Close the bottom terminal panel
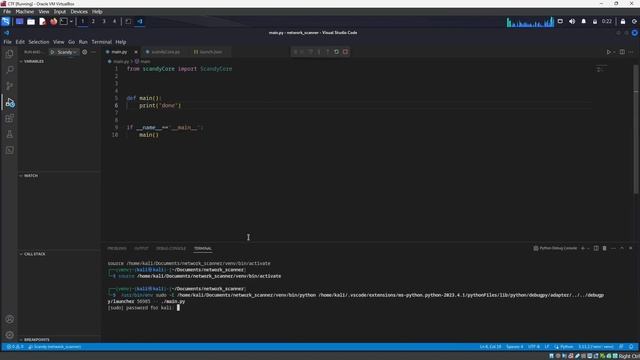The height and width of the screenshot is (360, 640). tap(631, 248)
